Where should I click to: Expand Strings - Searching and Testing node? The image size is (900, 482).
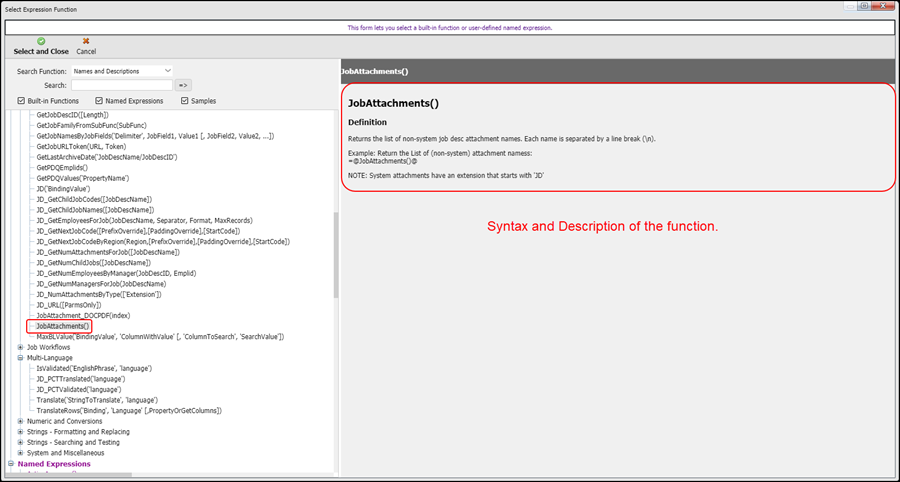(x=21, y=442)
